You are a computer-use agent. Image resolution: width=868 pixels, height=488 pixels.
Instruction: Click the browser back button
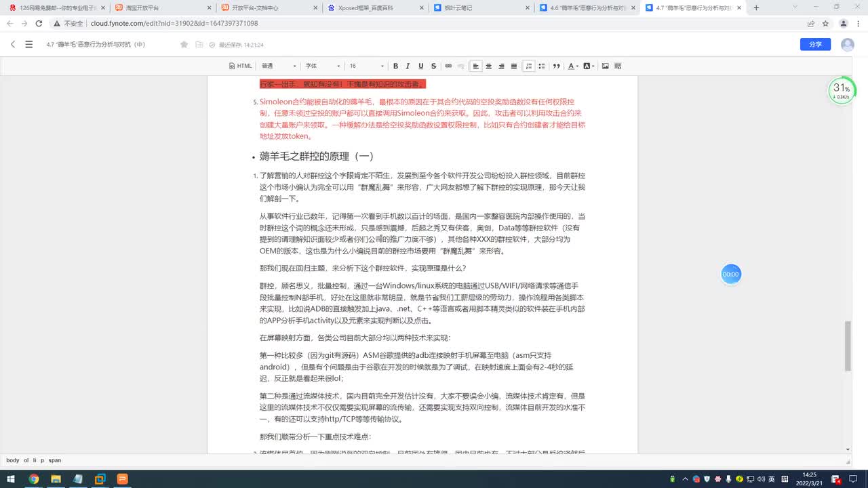[9, 23]
